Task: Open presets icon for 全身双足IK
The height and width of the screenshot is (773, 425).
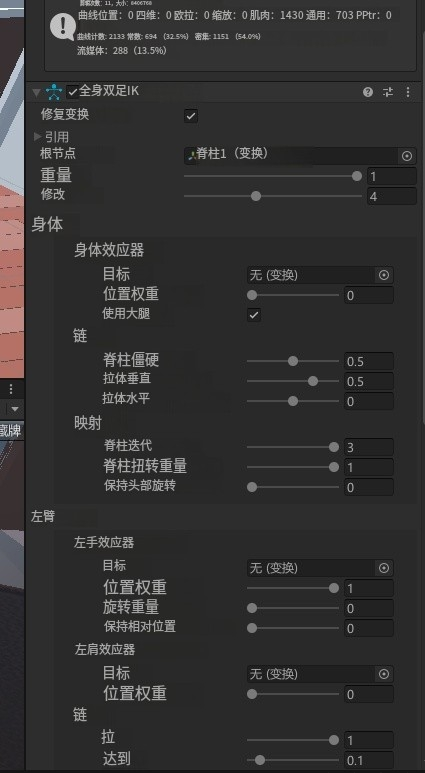Action: click(389, 92)
